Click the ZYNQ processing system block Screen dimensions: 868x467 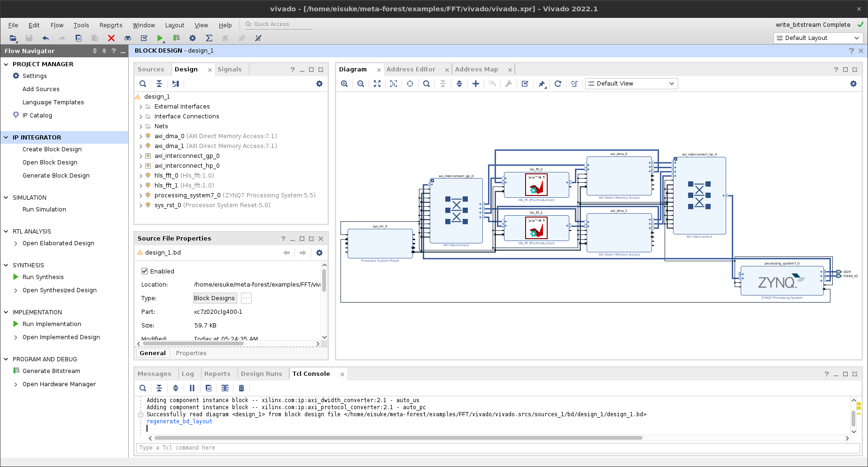782,281
